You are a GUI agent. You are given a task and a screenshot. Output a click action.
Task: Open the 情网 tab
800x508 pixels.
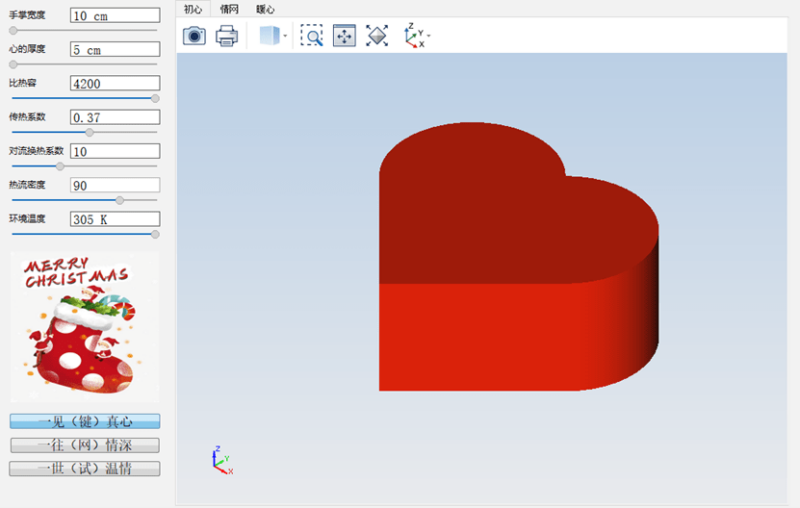click(x=229, y=9)
